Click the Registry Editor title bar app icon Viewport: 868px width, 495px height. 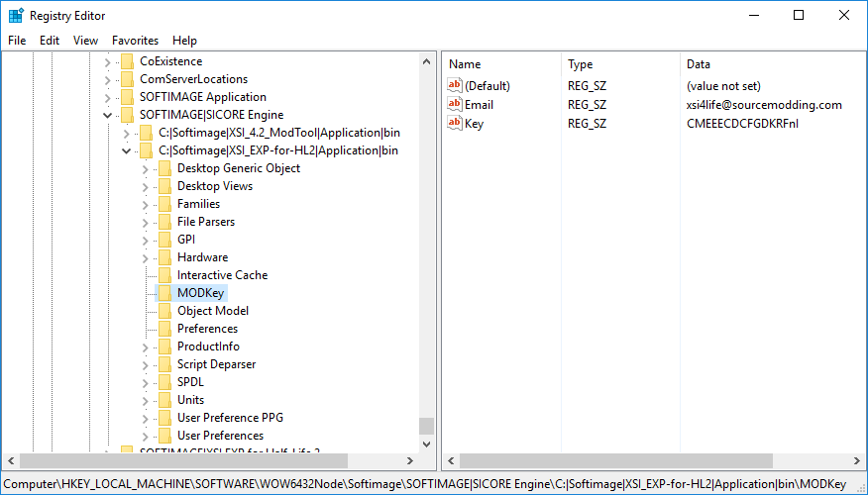tap(16, 16)
